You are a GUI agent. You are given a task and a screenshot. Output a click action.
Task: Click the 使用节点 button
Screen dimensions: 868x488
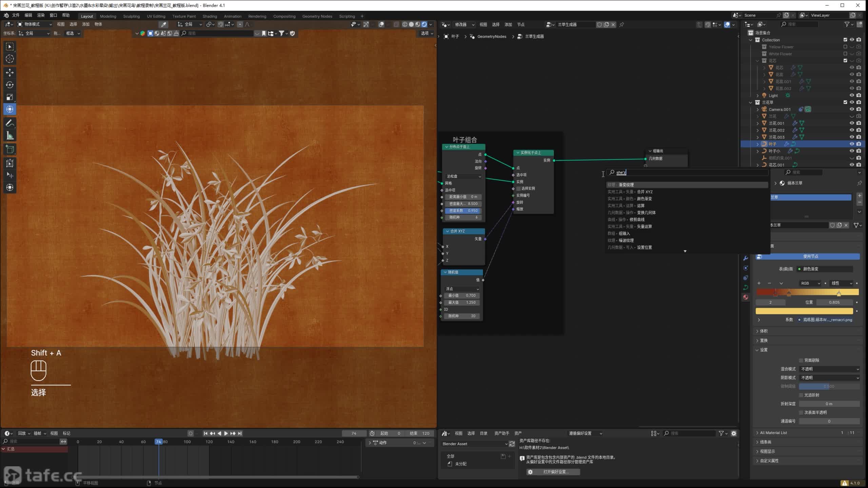[810, 257]
